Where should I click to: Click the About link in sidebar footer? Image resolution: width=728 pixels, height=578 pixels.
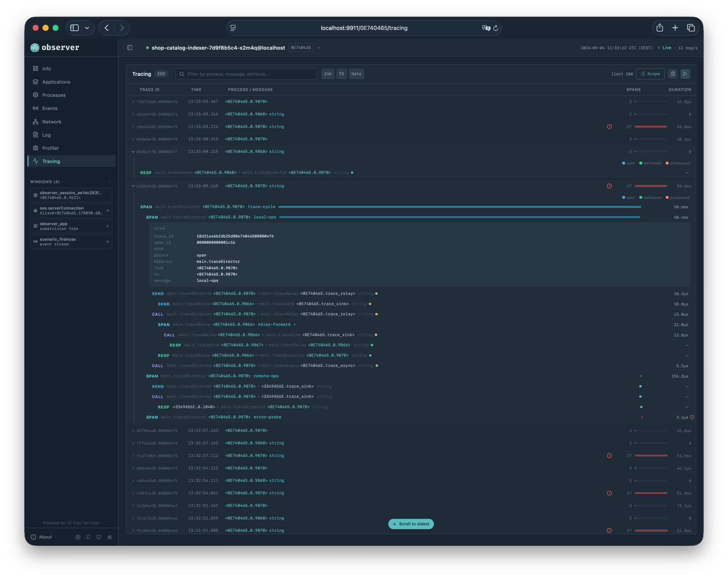pyautogui.click(x=45, y=537)
